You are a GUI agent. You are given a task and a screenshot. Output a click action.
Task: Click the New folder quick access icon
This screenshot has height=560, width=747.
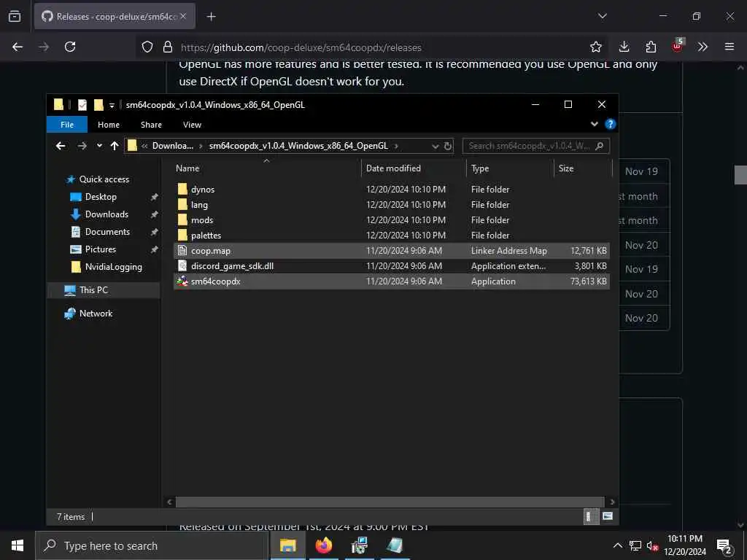(98, 105)
